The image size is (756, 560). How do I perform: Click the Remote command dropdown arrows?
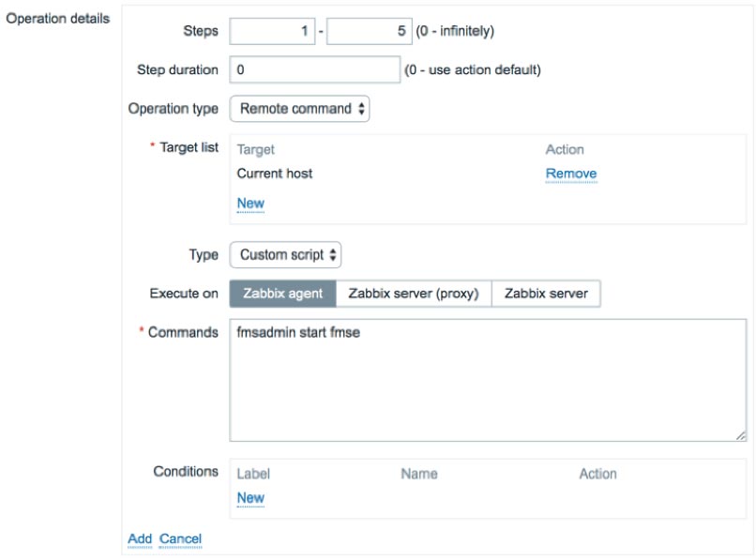(x=361, y=109)
